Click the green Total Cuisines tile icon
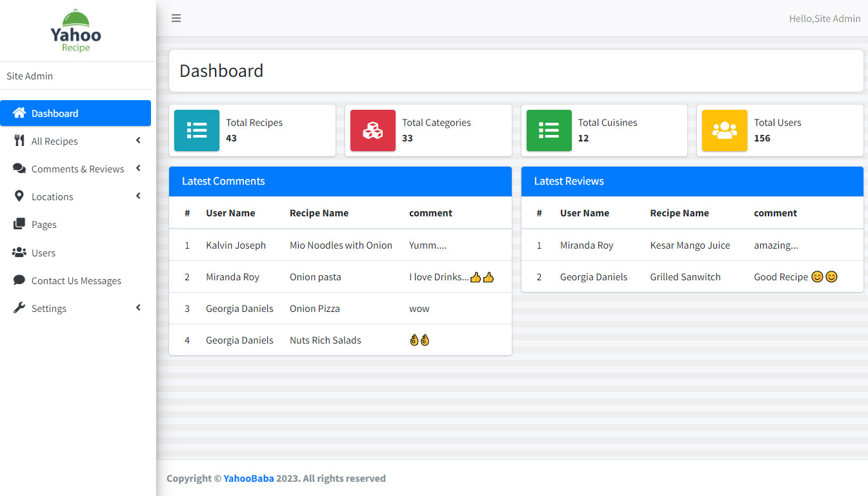The image size is (868, 496). pyautogui.click(x=549, y=130)
